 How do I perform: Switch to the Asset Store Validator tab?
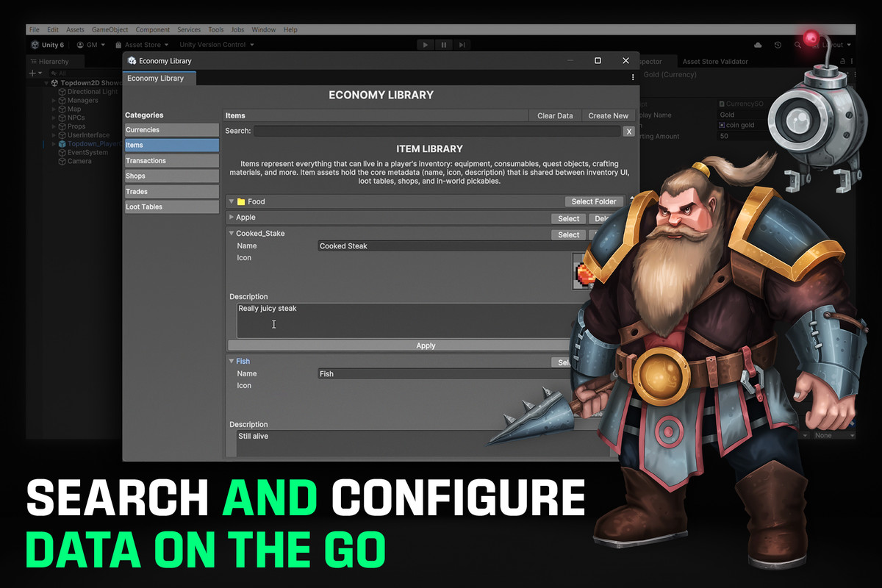click(715, 62)
